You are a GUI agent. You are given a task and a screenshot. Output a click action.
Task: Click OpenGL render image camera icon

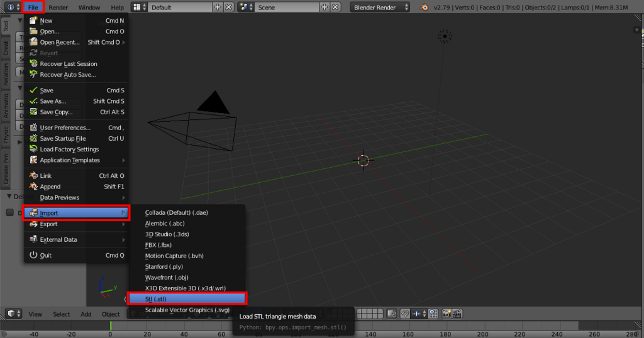[447, 313]
